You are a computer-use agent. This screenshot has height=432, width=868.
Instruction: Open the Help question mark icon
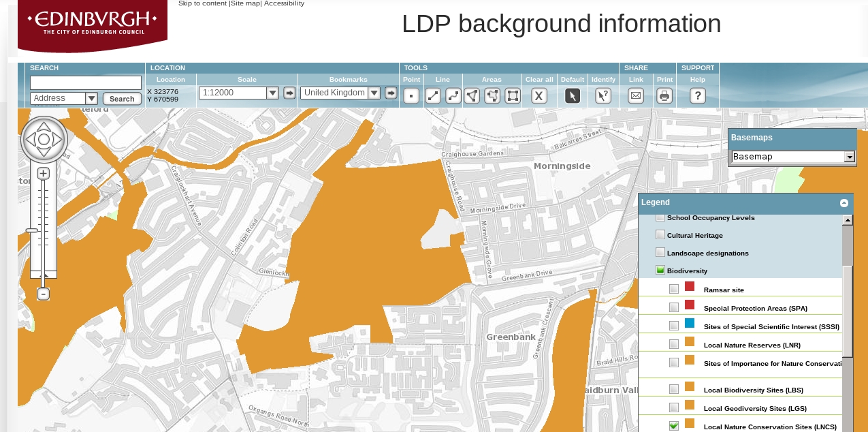(697, 96)
